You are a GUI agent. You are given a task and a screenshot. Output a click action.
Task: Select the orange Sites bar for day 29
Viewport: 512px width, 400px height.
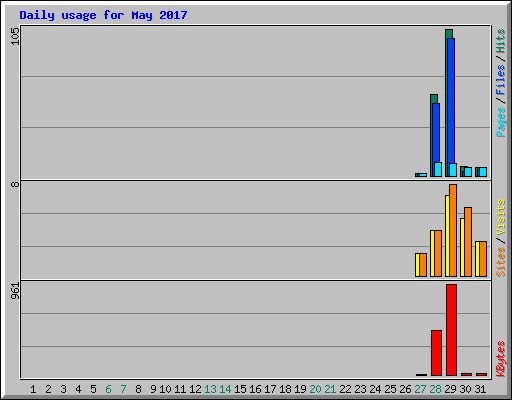click(453, 230)
